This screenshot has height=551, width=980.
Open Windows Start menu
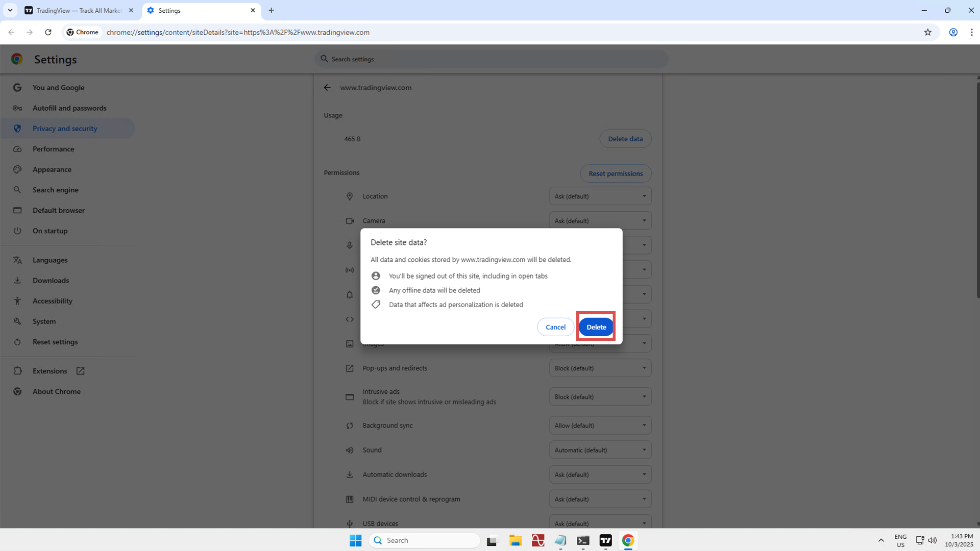pos(355,540)
